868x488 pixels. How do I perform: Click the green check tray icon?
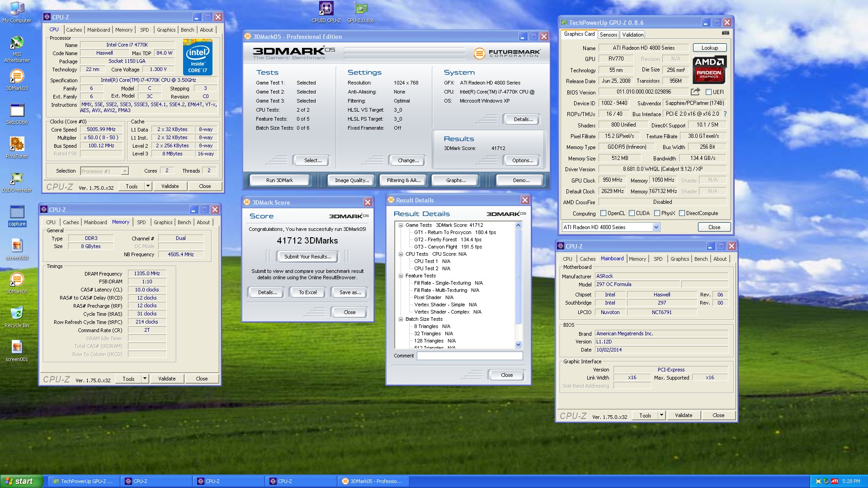point(826,481)
